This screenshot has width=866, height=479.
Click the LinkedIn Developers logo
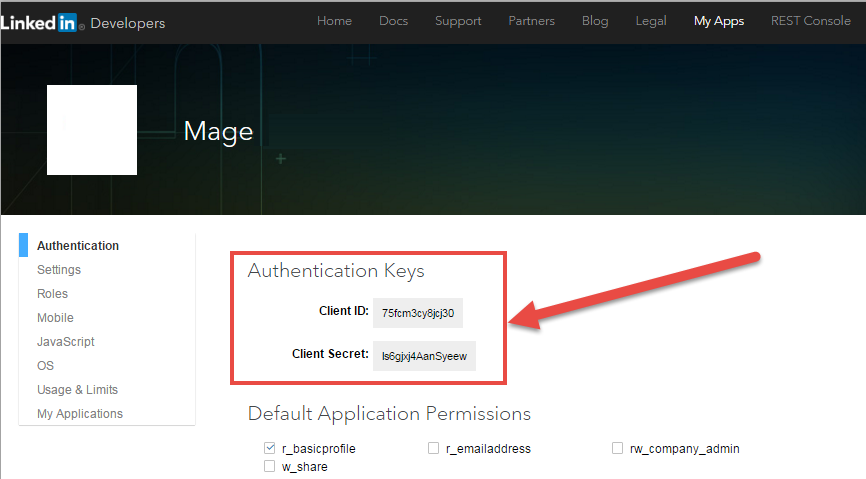point(82,22)
